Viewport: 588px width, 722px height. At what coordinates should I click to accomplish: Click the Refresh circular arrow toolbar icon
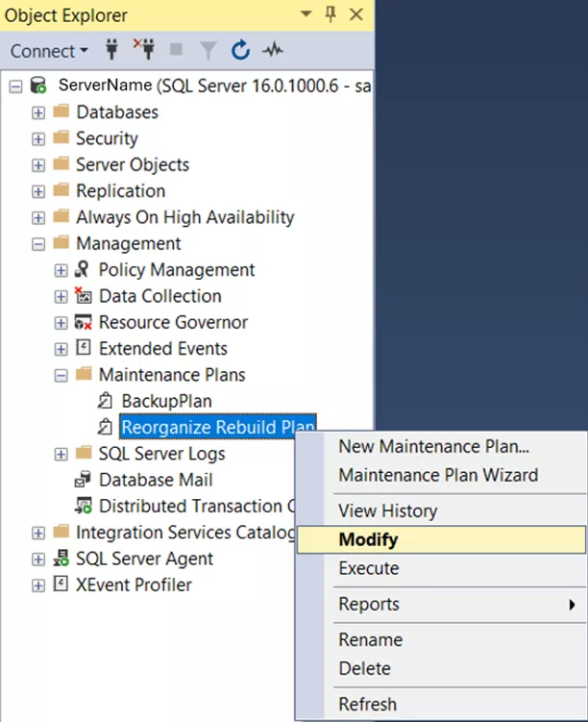[240, 50]
